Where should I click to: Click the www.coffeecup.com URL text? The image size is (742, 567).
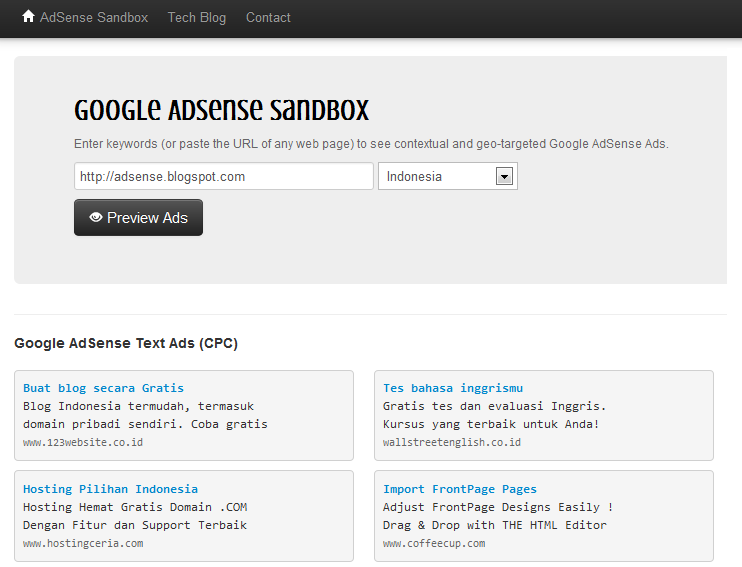434,543
